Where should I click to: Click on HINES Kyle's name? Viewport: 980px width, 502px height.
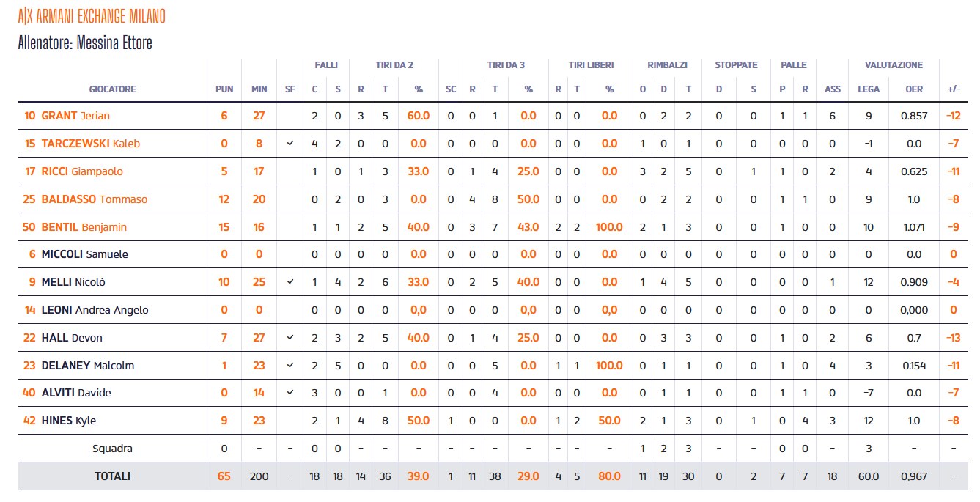click(x=68, y=421)
